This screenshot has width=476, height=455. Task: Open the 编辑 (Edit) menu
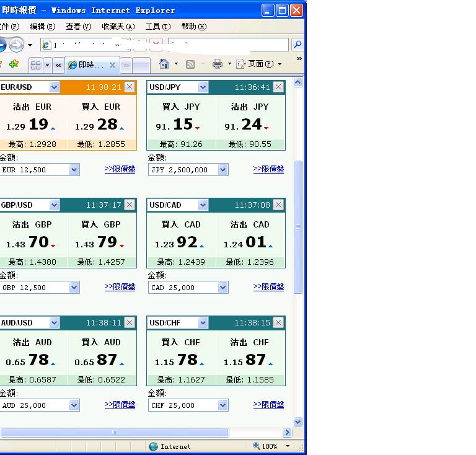click(x=43, y=27)
